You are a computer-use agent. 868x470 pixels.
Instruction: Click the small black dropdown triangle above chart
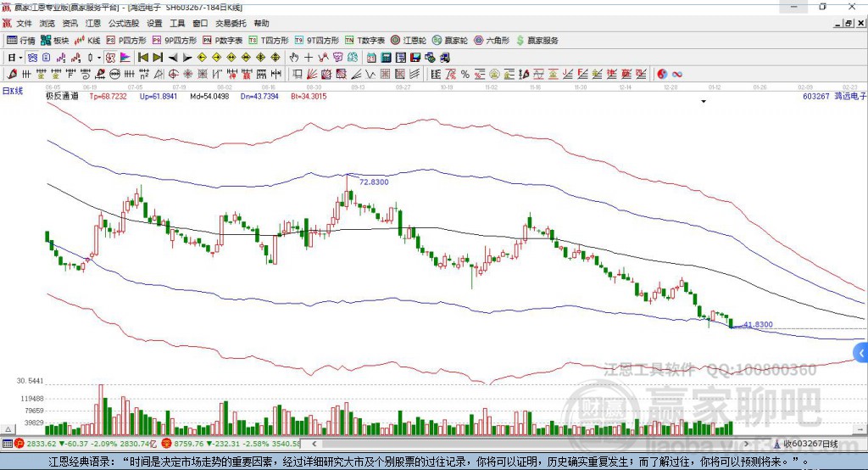[704, 102]
